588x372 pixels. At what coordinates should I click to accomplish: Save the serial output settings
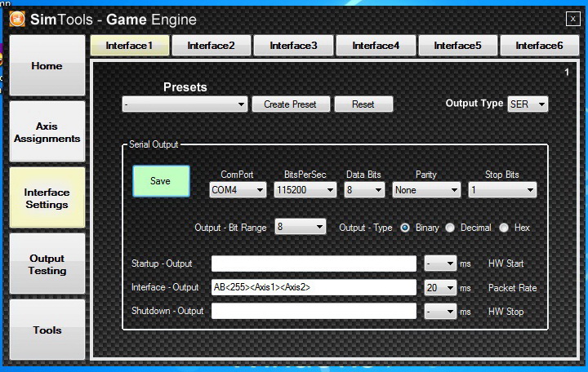(x=161, y=181)
